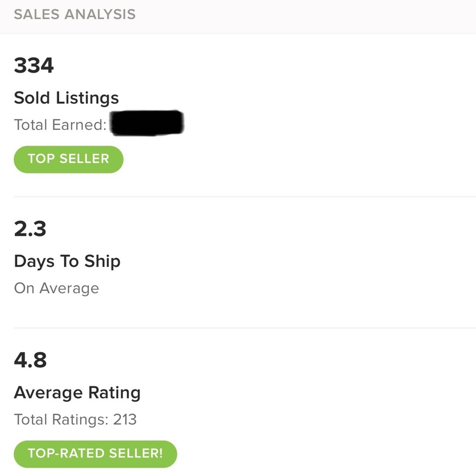Click the 2.3 days average value

[x=30, y=229]
